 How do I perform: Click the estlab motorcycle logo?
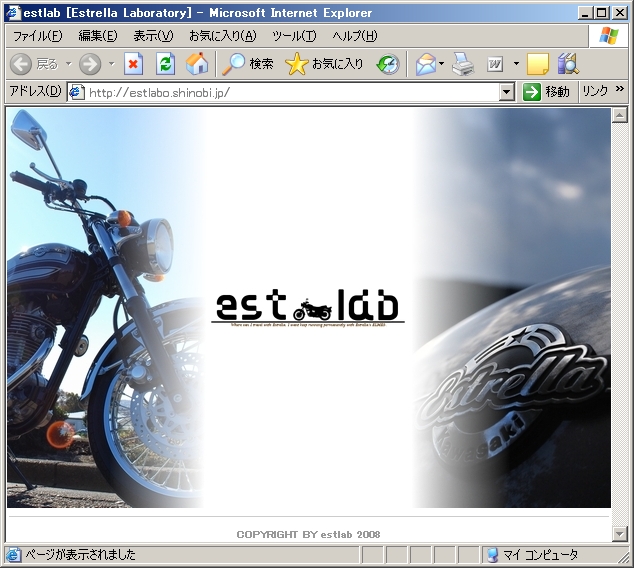tap(308, 308)
